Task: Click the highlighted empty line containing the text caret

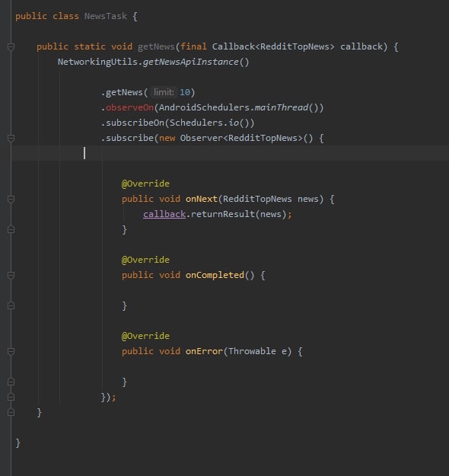Action: (230, 153)
